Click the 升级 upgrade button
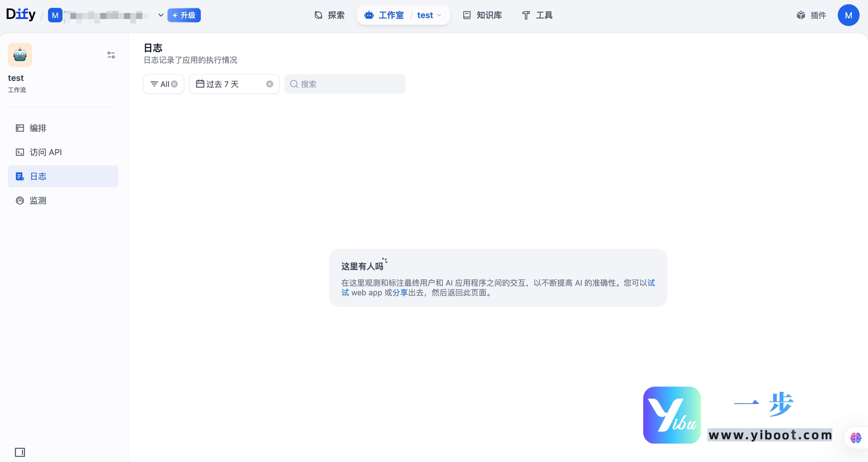Screen dimensions: 868x462 184,15
